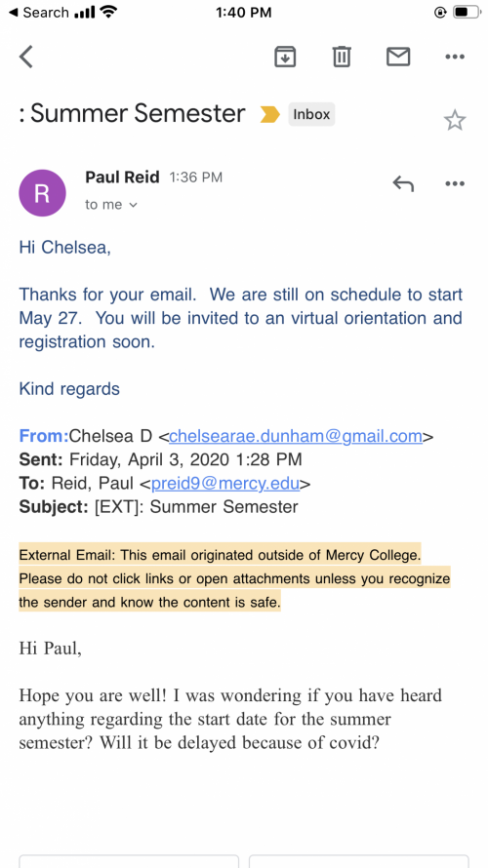Open chelsearae.dunham@gmail.com email link
This screenshot has width=488, height=868.
coord(296,436)
